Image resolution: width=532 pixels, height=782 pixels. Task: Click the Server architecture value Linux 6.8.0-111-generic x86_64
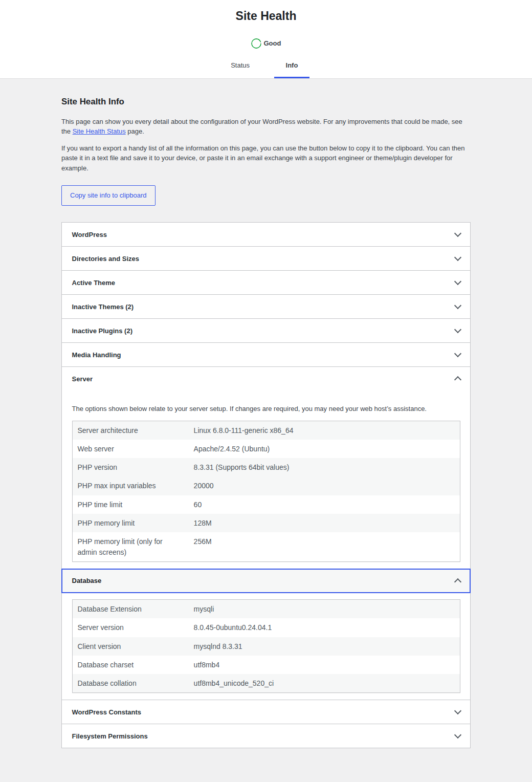coord(243,430)
